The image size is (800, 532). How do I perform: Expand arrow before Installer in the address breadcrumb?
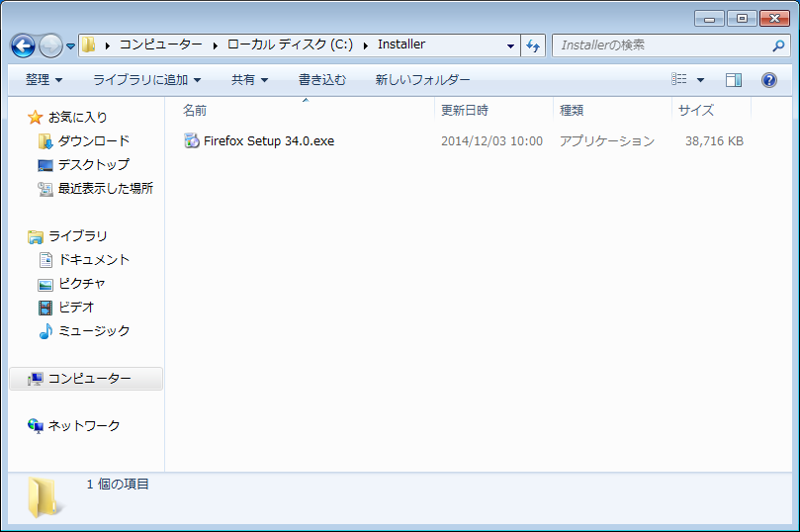[x=366, y=45]
